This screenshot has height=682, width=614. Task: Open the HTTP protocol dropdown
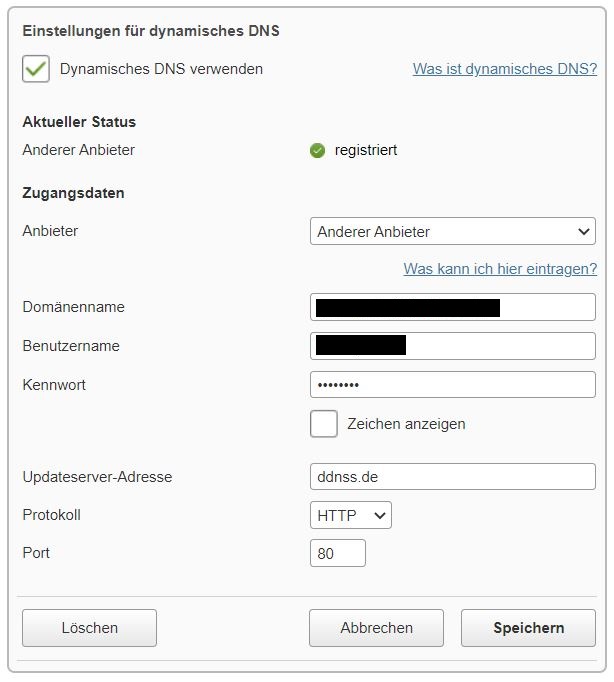(351, 515)
